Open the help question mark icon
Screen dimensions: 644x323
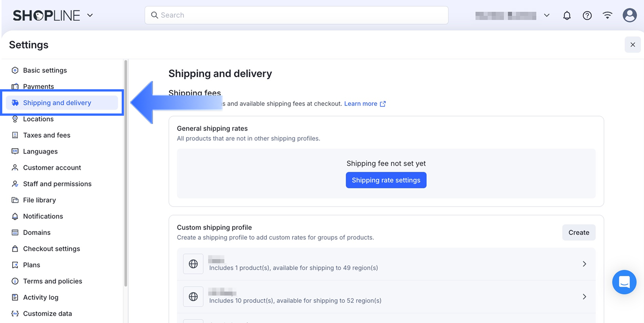click(587, 16)
